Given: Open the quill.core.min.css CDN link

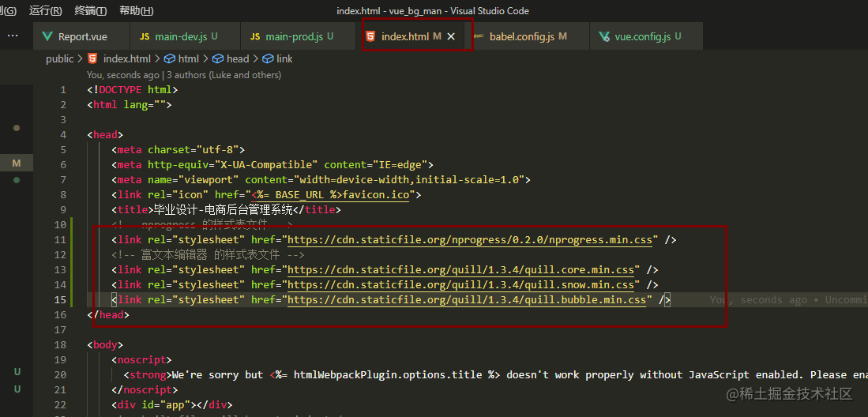Looking at the screenshot, I should (460, 269).
